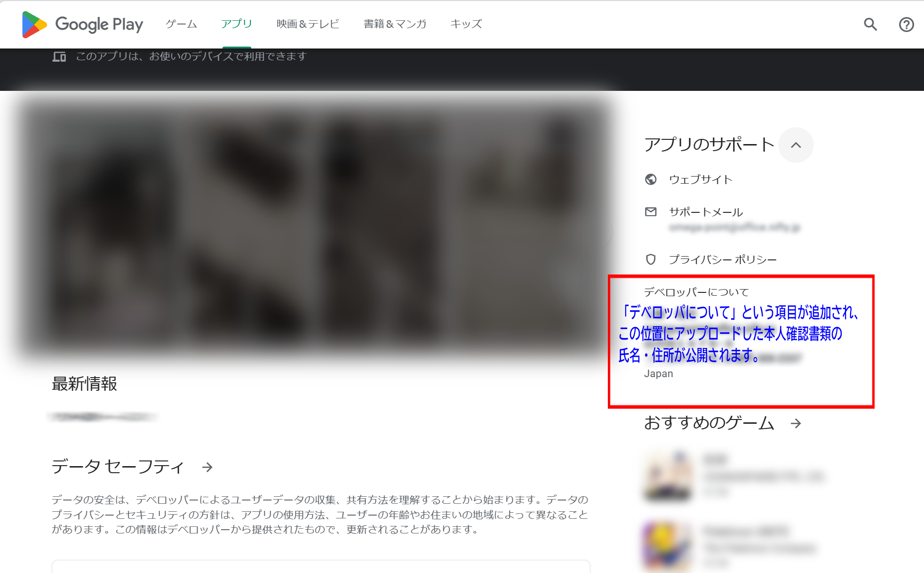Image resolution: width=924 pixels, height=573 pixels.
Task: Select the アプリ tab
Action: point(237,24)
